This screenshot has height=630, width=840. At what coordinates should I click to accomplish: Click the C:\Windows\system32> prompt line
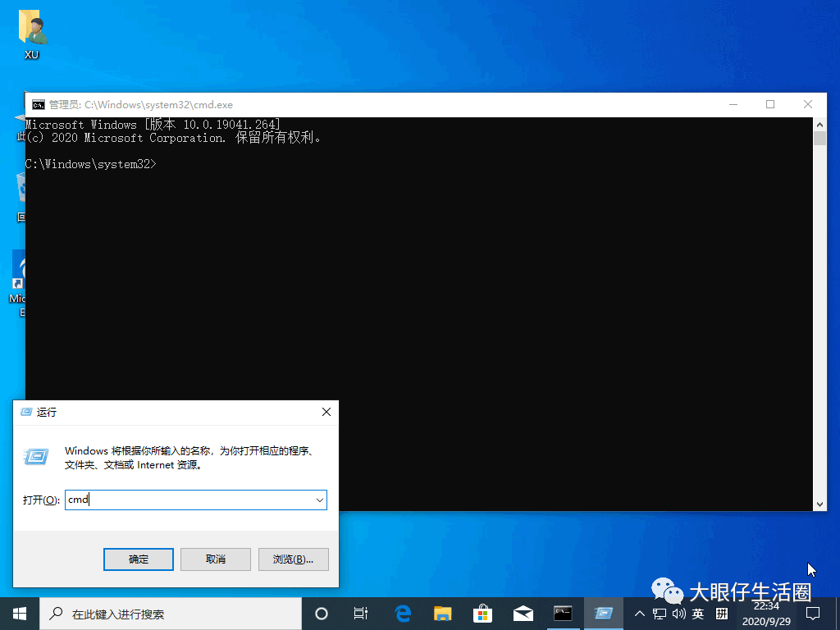(x=90, y=164)
